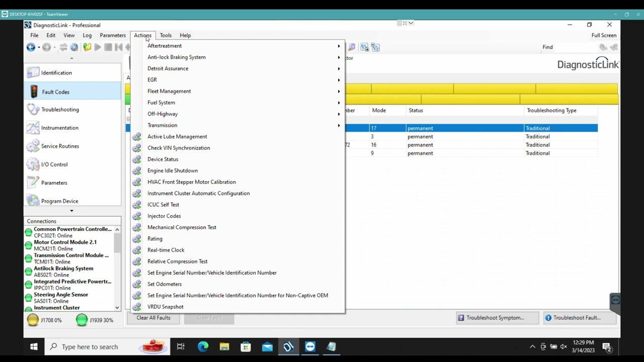Viewport: 644px width, 362px height.
Task: Select Active Lube Management action
Action: [237, 137]
